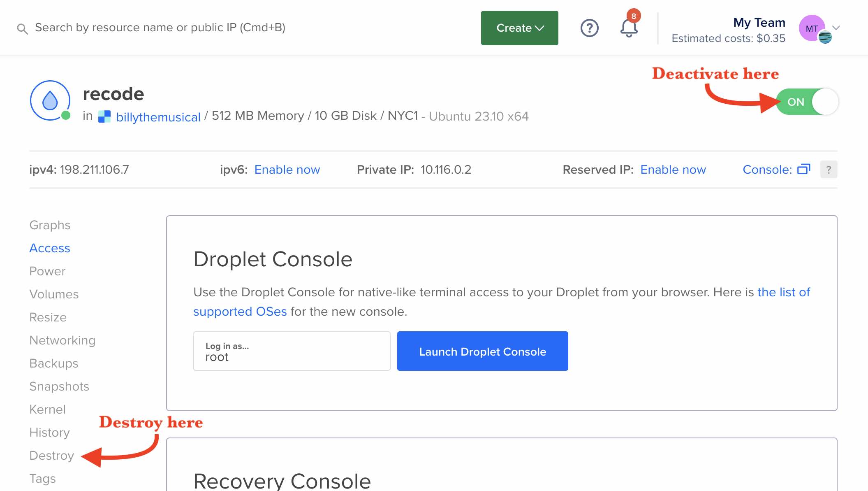The image size is (868, 491).
Task: Open the Backups section
Action: click(x=54, y=363)
